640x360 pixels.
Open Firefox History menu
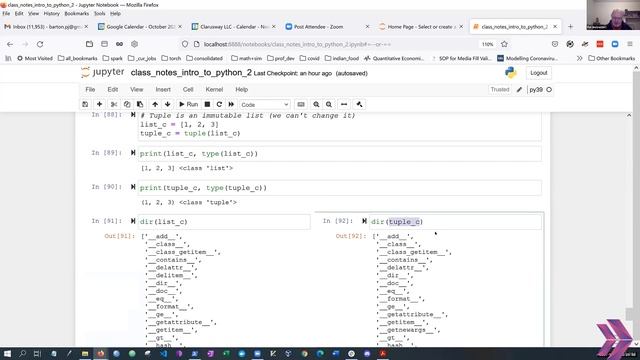tap(51, 13)
